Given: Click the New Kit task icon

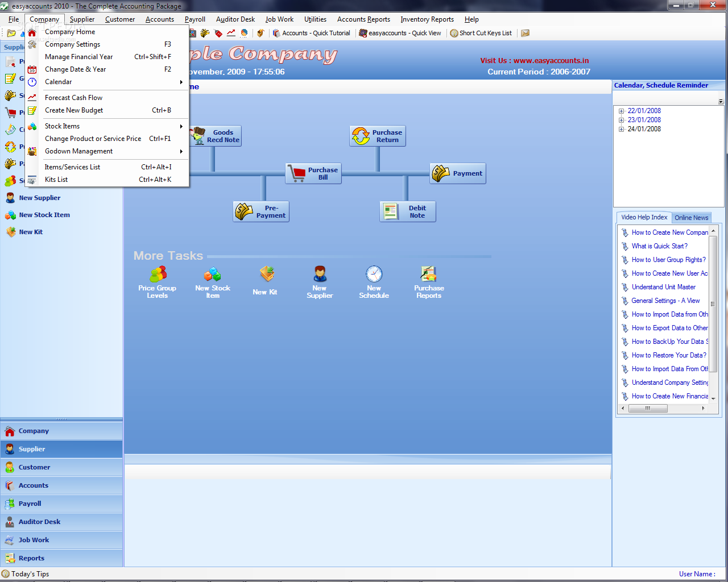Looking at the screenshot, I should tap(266, 281).
